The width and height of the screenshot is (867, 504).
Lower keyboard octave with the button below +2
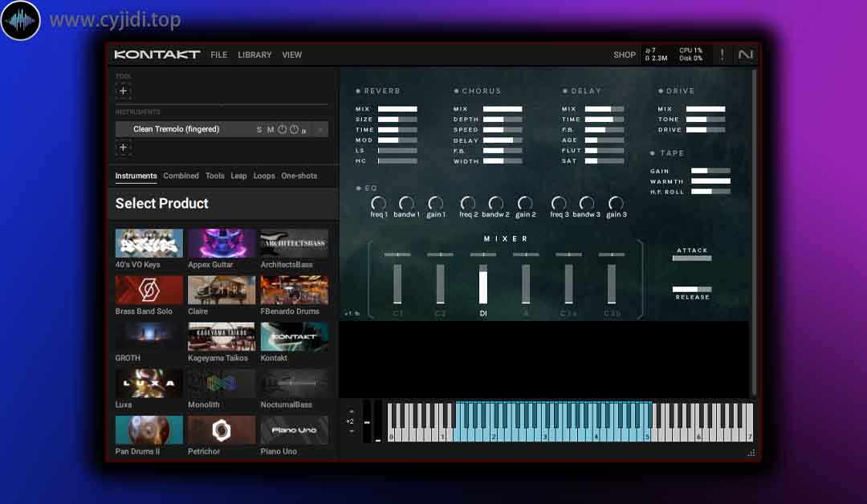[x=352, y=431]
